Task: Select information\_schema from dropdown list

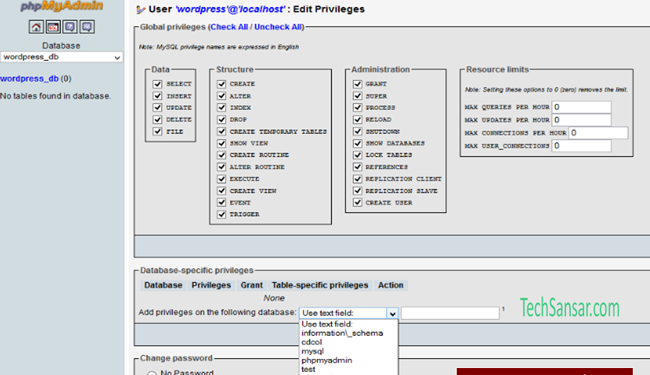Action: [348, 333]
